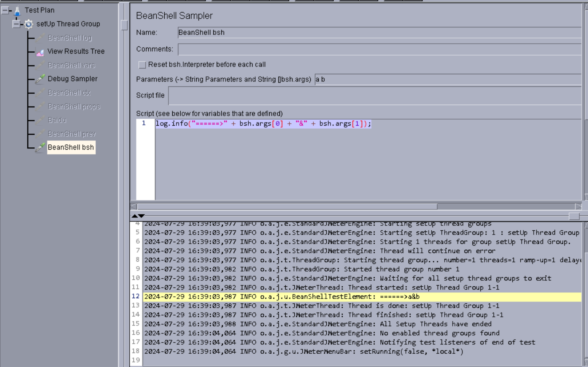The image size is (588, 367).
Task: Click the down arrow above log panel
Action: 141,216
